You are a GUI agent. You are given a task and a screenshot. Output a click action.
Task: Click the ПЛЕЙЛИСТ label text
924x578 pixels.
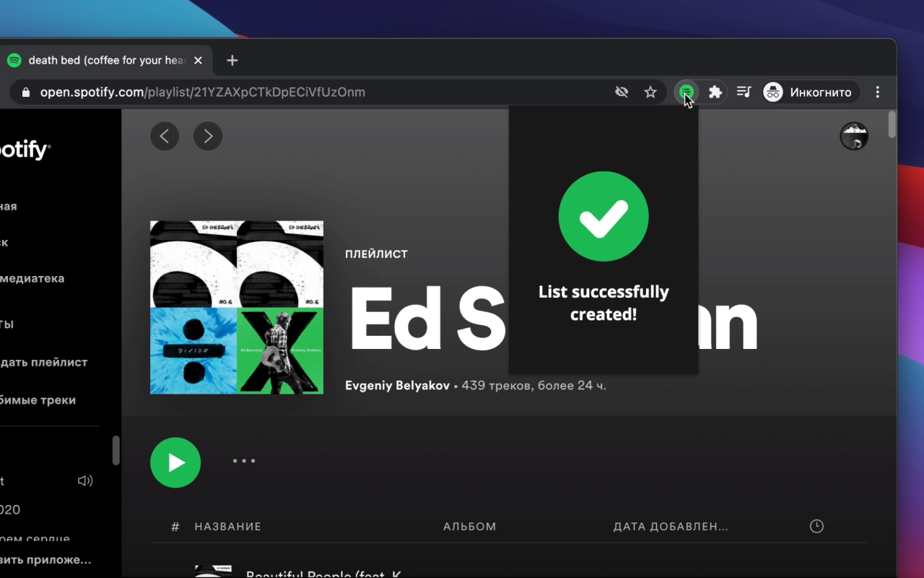[x=376, y=254]
